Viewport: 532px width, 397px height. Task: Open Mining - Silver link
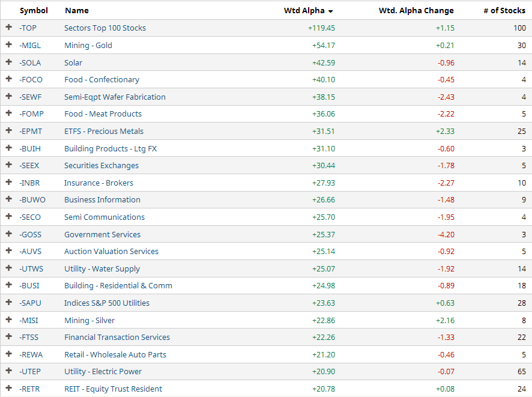tap(89, 320)
